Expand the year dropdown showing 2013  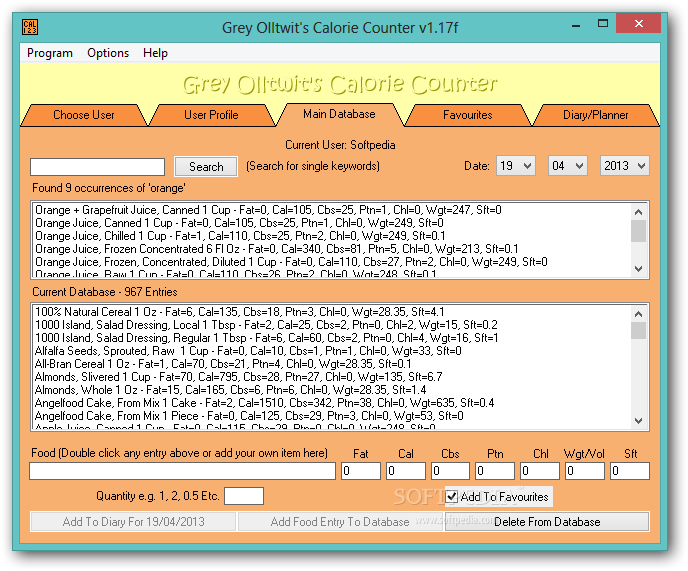pyautogui.click(x=625, y=166)
